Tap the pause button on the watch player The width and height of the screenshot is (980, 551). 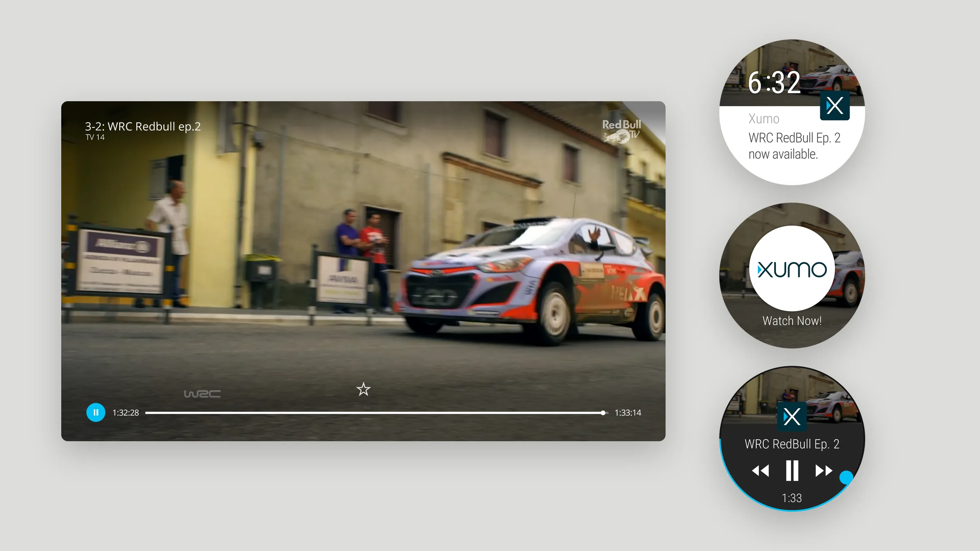pyautogui.click(x=792, y=471)
